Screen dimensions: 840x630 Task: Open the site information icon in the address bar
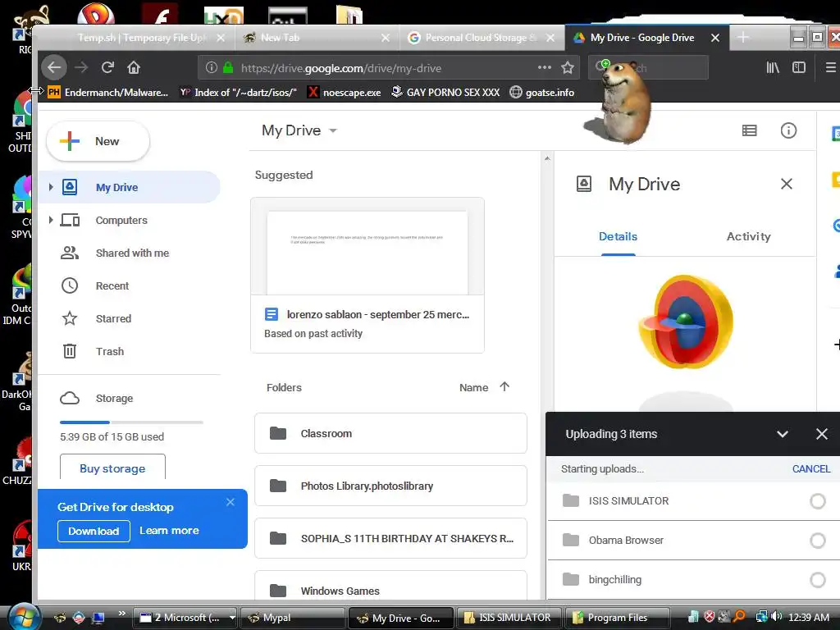tap(212, 67)
